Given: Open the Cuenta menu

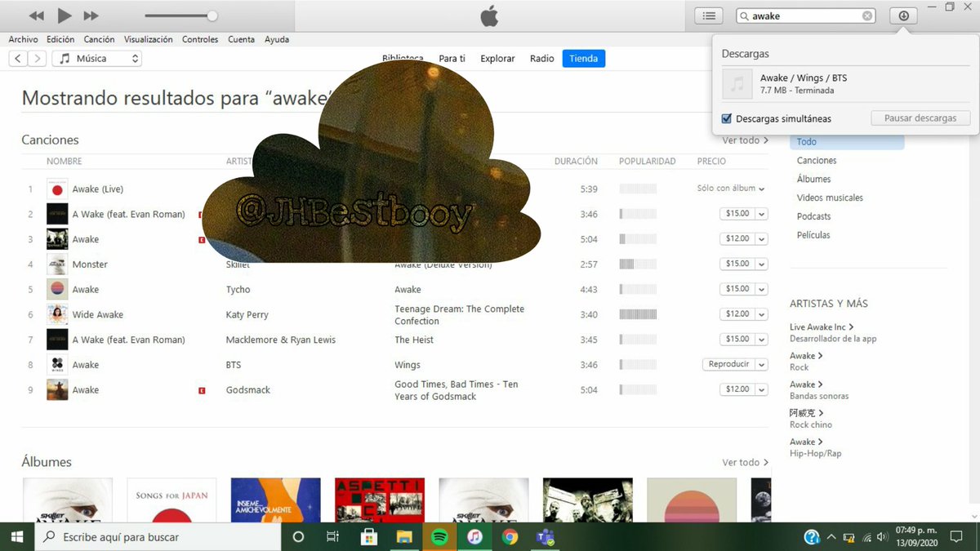Looking at the screenshot, I should coord(241,39).
